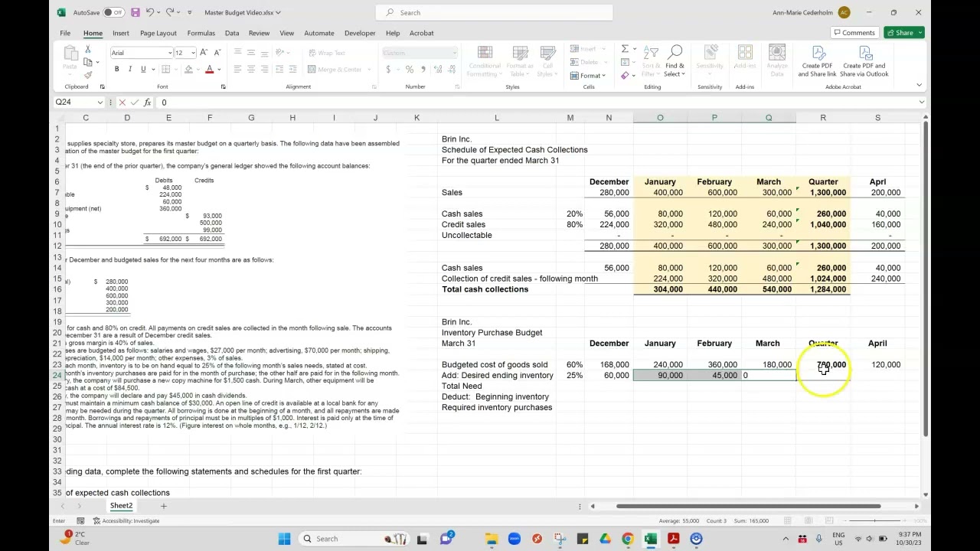The image size is (980, 551).
Task: Click the Clear eraser icon in Editing
Action: tap(625, 75)
